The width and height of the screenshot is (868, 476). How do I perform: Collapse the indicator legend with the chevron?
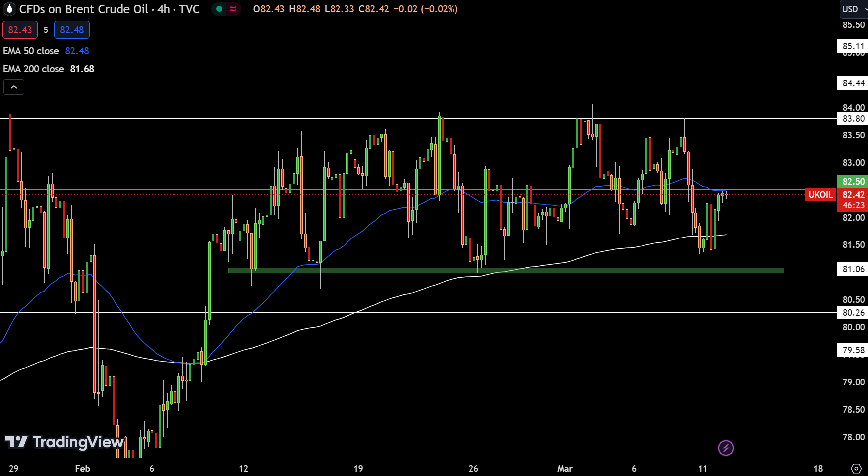[14, 87]
